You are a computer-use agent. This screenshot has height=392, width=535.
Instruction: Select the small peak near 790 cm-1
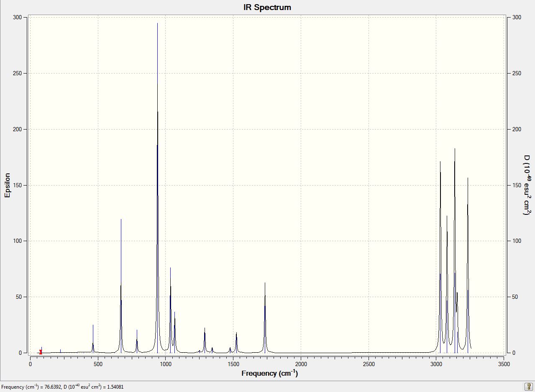click(137, 341)
